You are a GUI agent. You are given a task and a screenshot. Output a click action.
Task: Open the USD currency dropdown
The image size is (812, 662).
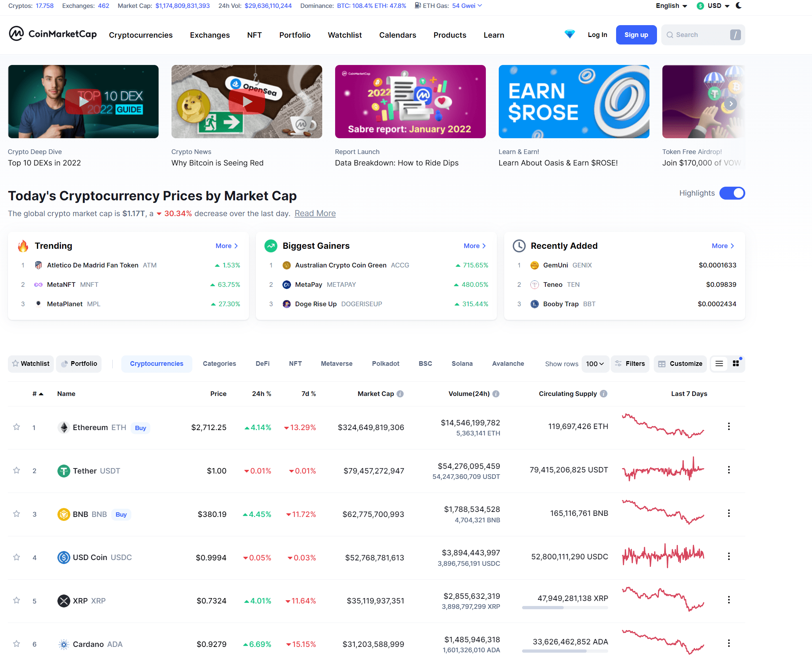pos(713,6)
